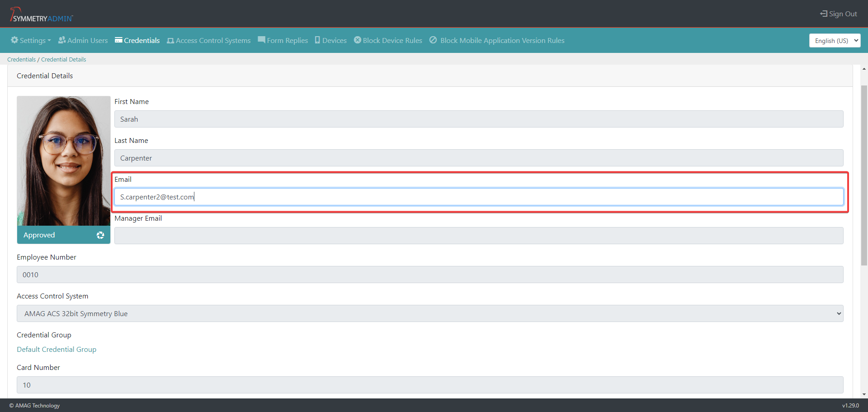Click the Credential Details breadcrumb
The width and height of the screenshot is (868, 412).
pyautogui.click(x=63, y=59)
